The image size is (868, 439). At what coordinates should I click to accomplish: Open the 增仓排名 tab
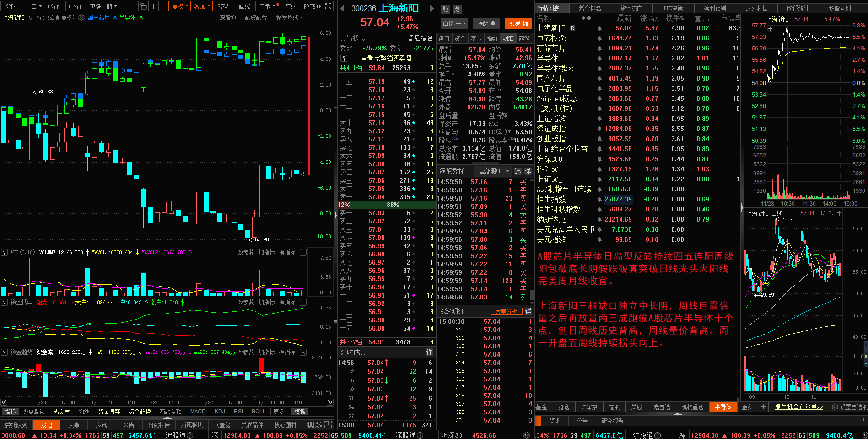coord(590,8)
